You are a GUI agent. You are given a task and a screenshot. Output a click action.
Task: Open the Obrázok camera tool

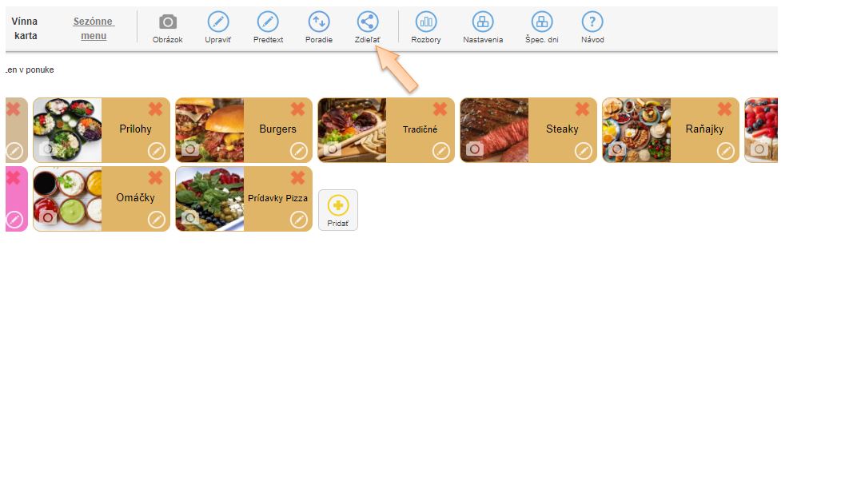pyautogui.click(x=167, y=22)
